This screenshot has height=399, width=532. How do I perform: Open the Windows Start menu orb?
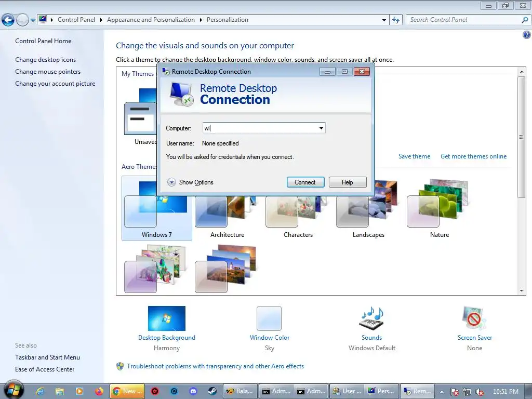[14, 390]
